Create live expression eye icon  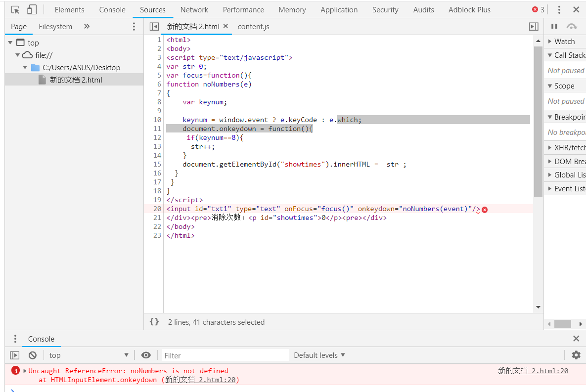(146, 355)
